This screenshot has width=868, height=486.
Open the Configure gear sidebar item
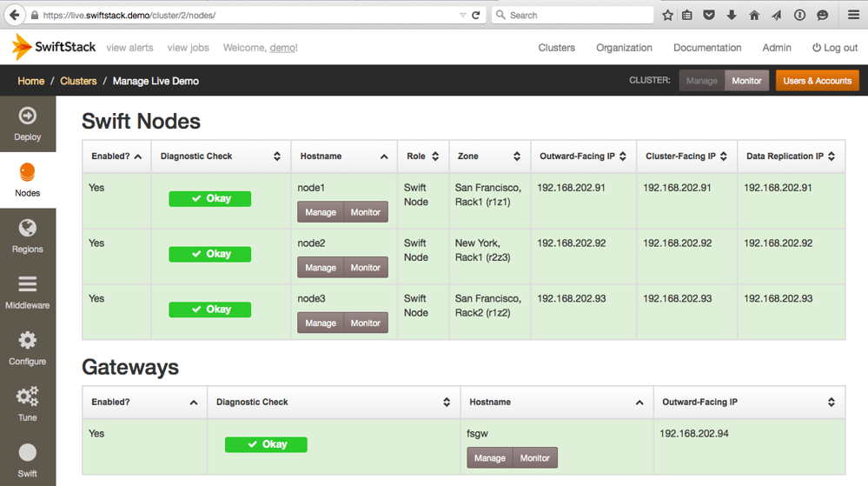pyautogui.click(x=28, y=348)
